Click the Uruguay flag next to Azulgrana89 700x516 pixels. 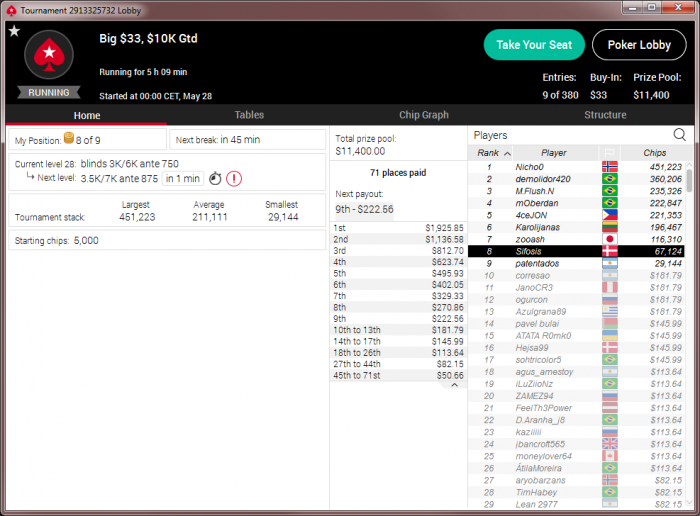pyautogui.click(x=610, y=312)
